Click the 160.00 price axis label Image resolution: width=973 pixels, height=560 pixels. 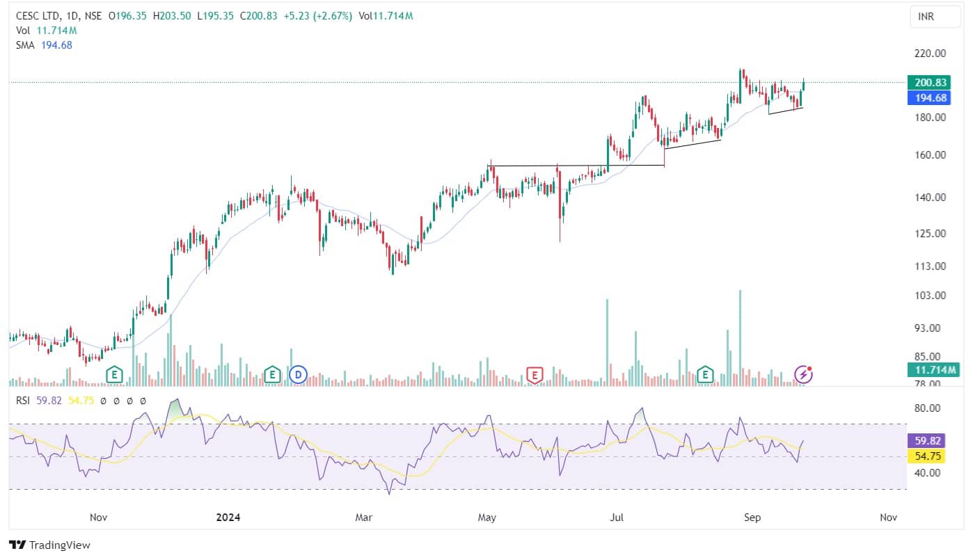pyautogui.click(x=931, y=154)
